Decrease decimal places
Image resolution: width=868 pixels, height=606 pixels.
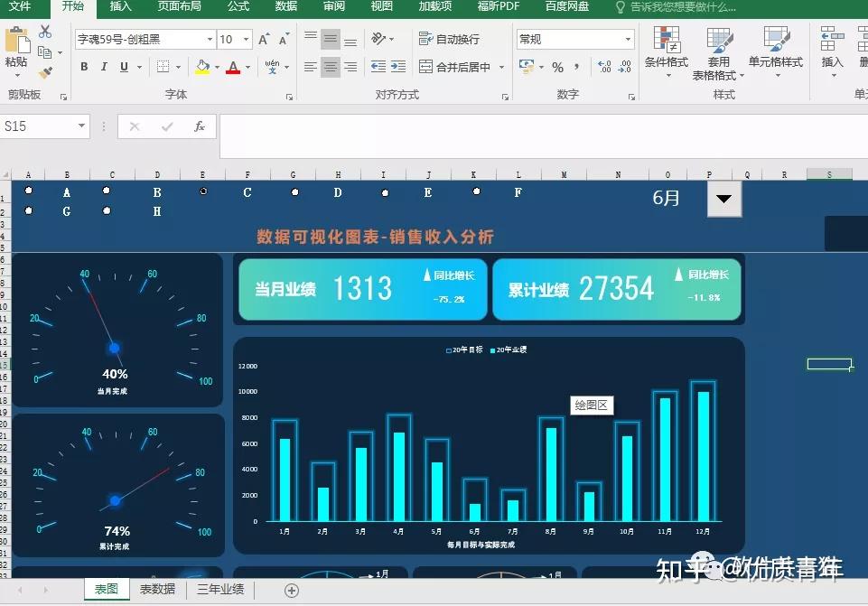click(x=625, y=67)
